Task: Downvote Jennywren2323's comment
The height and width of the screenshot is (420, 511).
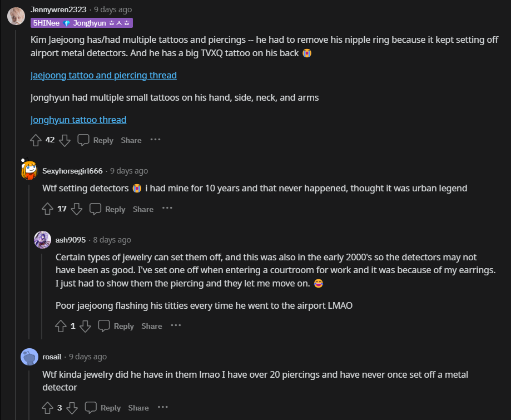Action: click(65, 140)
